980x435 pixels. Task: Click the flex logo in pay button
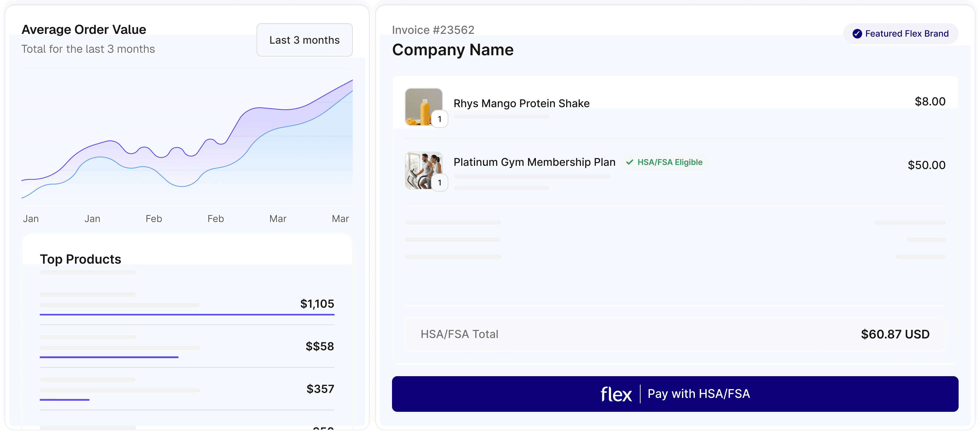616,394
